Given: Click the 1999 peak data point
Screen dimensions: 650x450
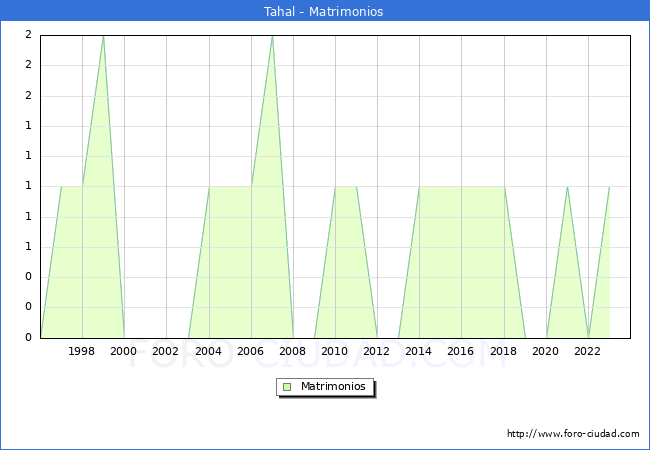Looking at the screenshot, I should [103, 36].
